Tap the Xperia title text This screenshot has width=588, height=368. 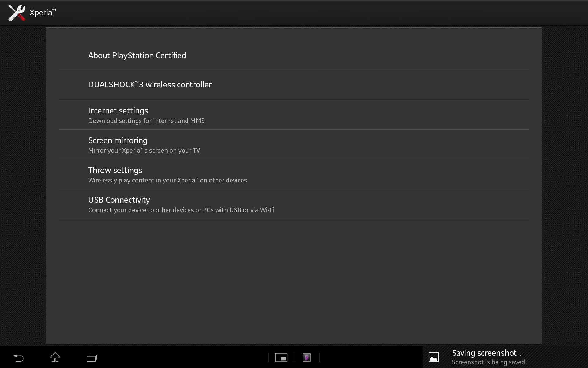coord(43,13)
